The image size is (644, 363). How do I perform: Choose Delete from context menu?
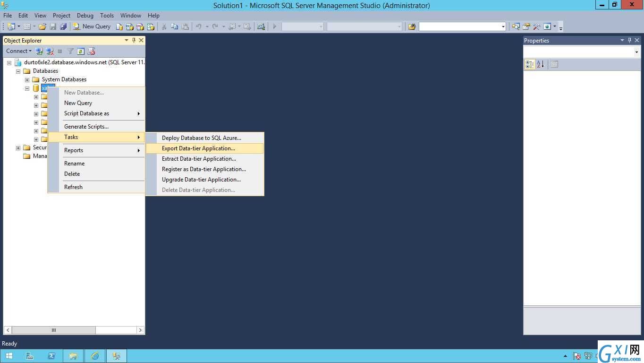96,174
